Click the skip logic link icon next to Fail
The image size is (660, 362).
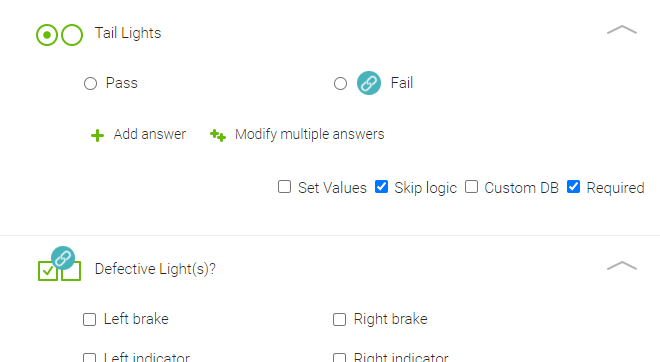(369, 83)
